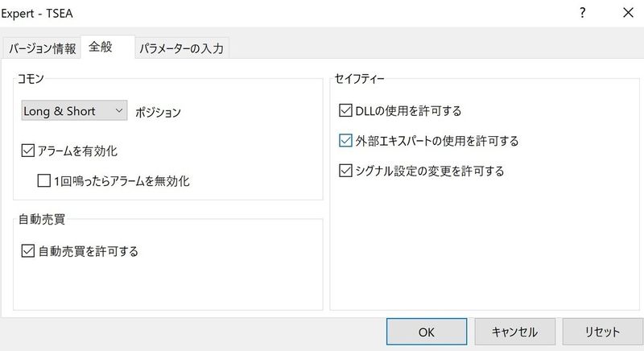Close the Expert TSEA dialog
Viewport: 644px width, 351px height.
tap(627, 13)
